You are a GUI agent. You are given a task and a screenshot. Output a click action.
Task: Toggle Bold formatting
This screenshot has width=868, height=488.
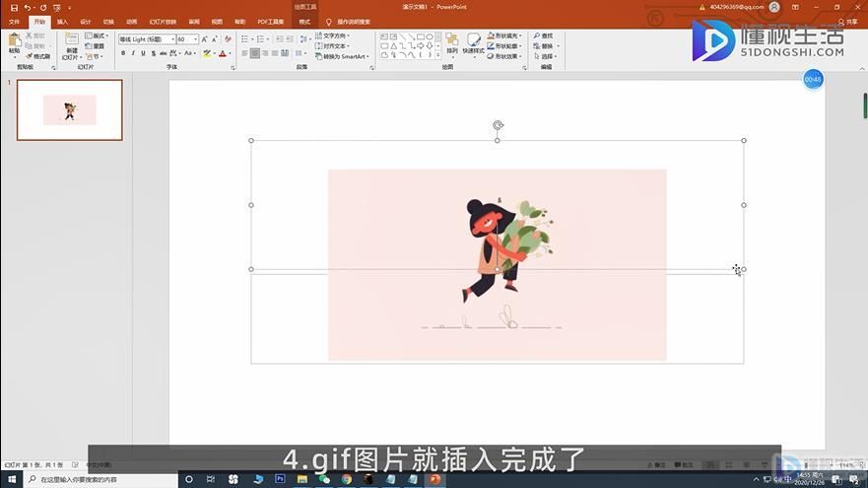(123, 54)
